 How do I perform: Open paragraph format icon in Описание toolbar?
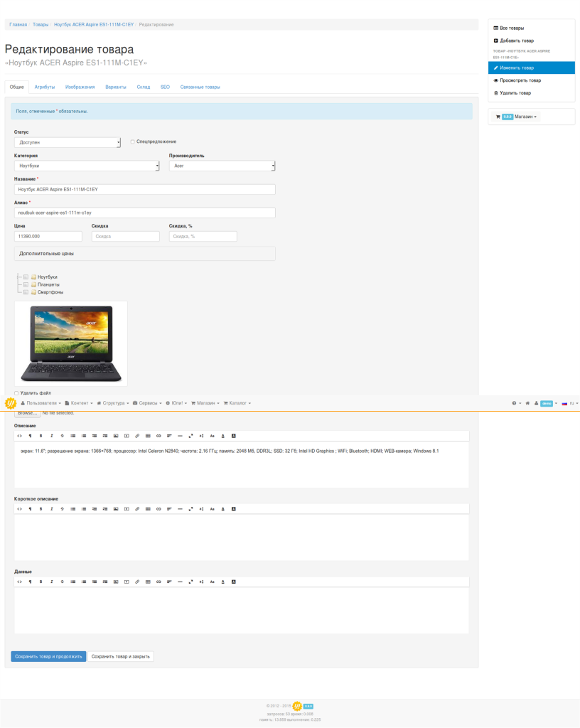[30, 436]
